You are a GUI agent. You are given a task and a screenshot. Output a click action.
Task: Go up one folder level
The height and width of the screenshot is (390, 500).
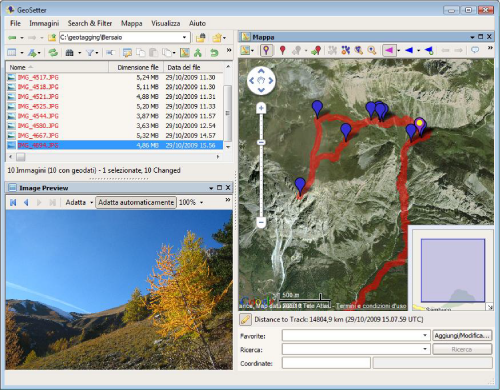52,38
